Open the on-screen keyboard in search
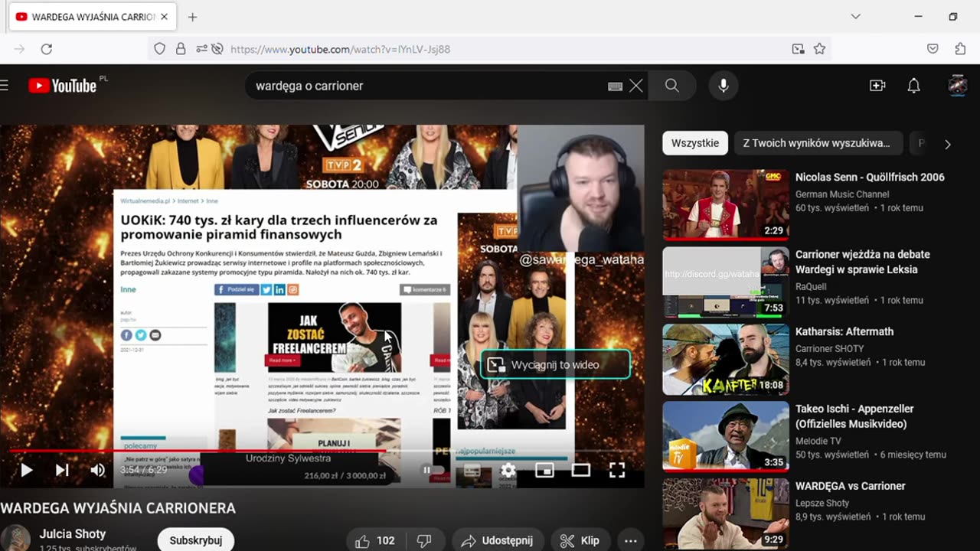 pos(615,86)
